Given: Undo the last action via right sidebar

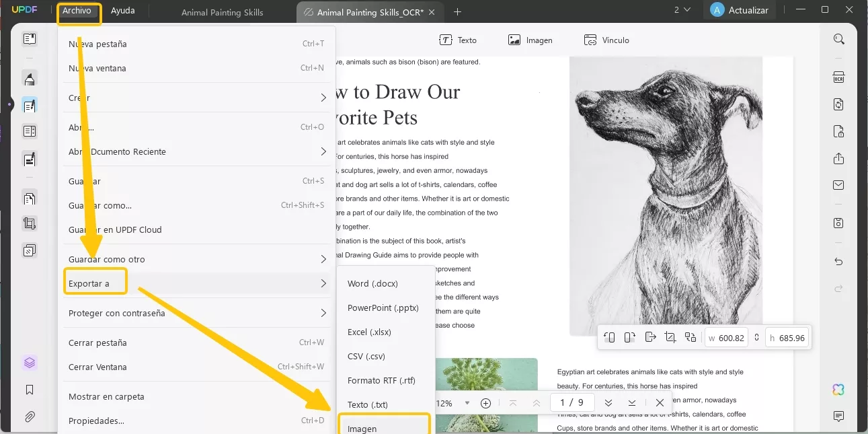Looking at the screenshot, I should (x=838, y=261).
